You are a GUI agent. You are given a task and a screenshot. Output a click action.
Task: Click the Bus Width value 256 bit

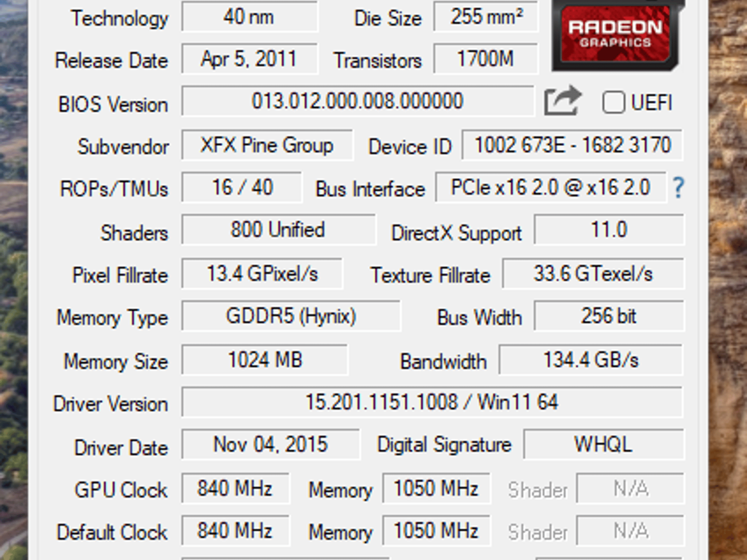coord(609,316)
